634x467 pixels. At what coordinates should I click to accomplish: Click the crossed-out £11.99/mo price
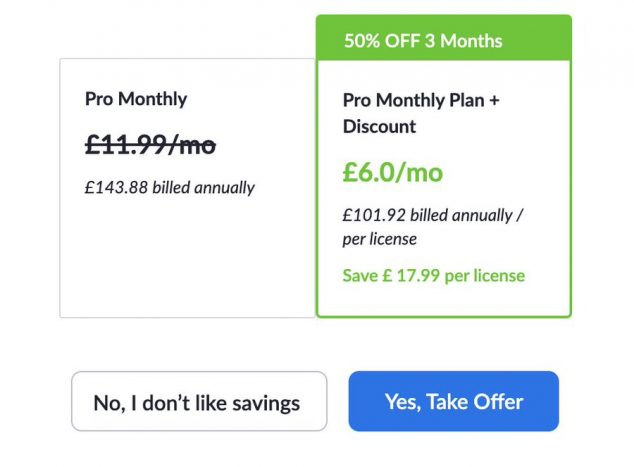pos(150,145)
